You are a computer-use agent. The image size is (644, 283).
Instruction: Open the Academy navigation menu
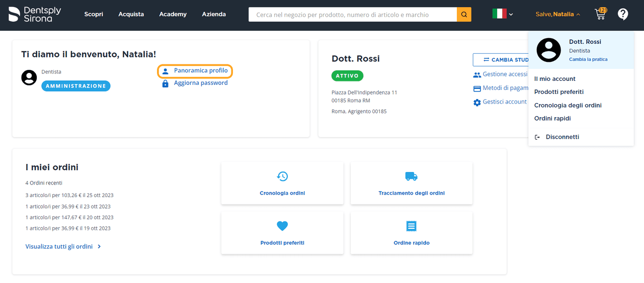point(173,14)
